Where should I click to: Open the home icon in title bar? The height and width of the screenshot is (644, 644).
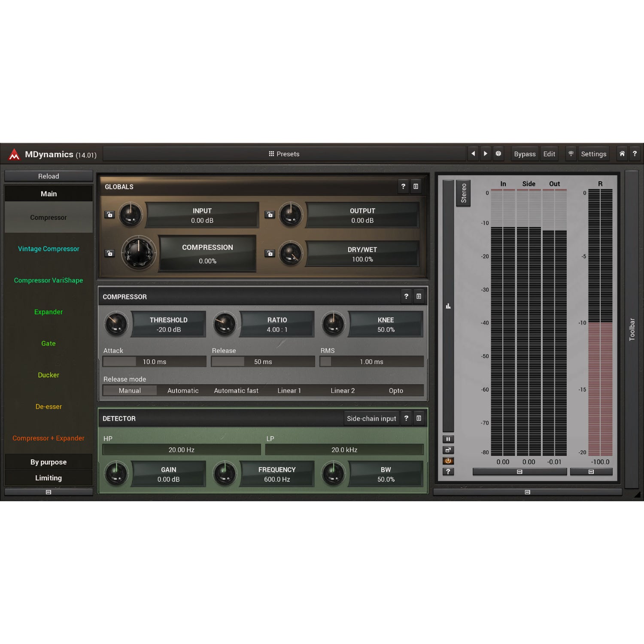(x=622, y=154)
